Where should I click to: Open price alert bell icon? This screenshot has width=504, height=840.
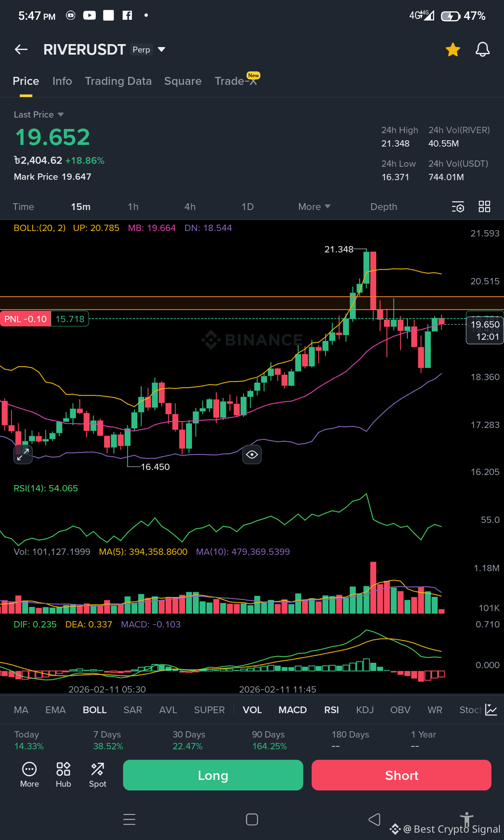(483, 50)
